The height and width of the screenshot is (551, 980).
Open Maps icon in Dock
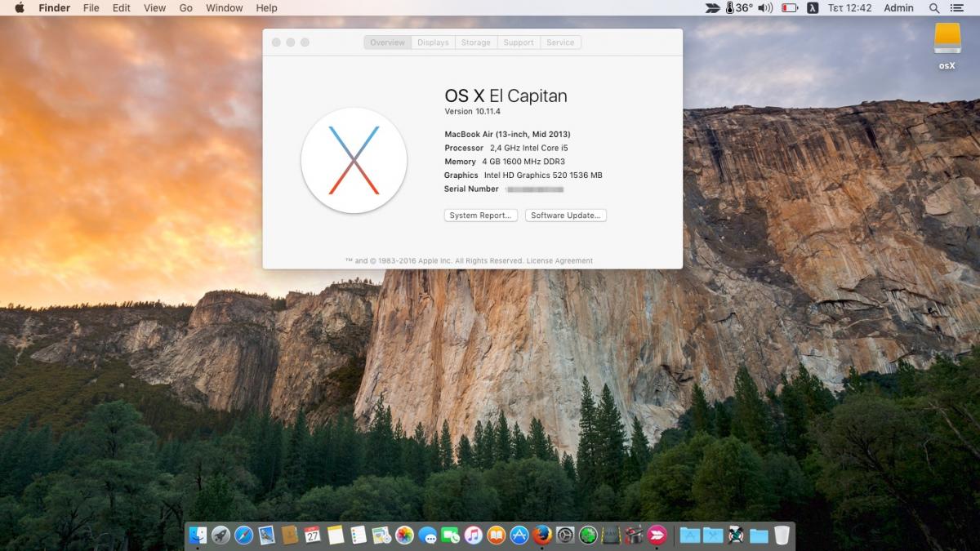[x=381, y=535]
